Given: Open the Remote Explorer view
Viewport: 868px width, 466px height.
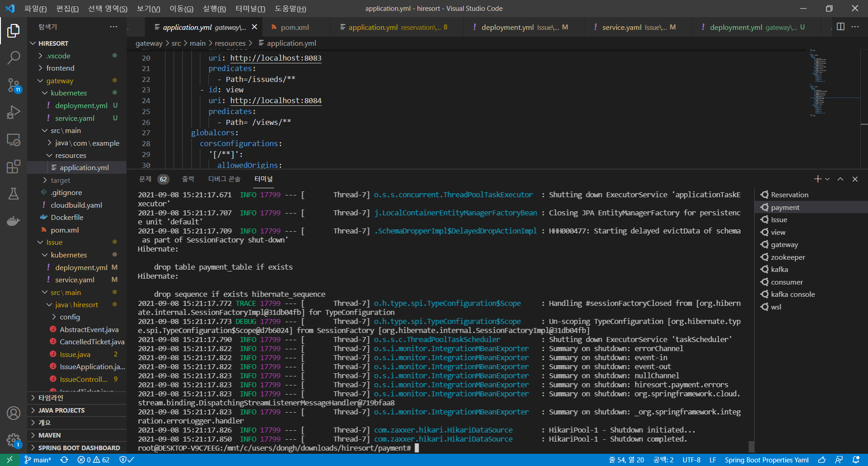Looking at the screenshot, I should tap(14, 140).
